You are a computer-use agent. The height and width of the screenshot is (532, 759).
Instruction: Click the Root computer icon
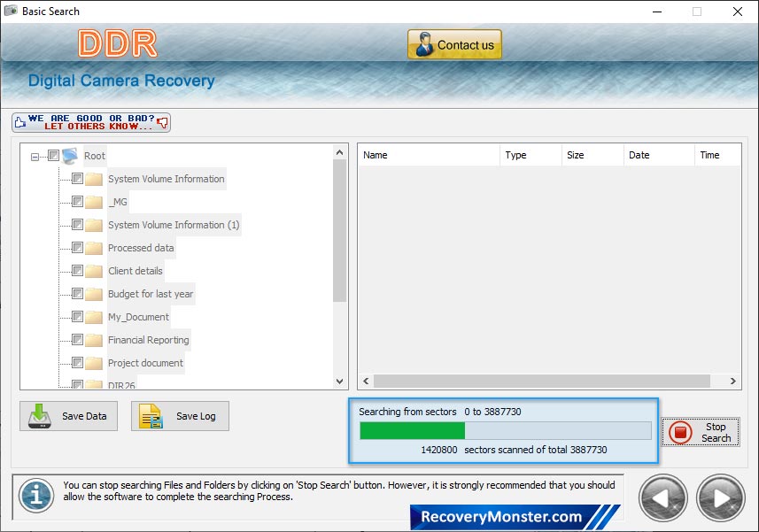(70, 155)
